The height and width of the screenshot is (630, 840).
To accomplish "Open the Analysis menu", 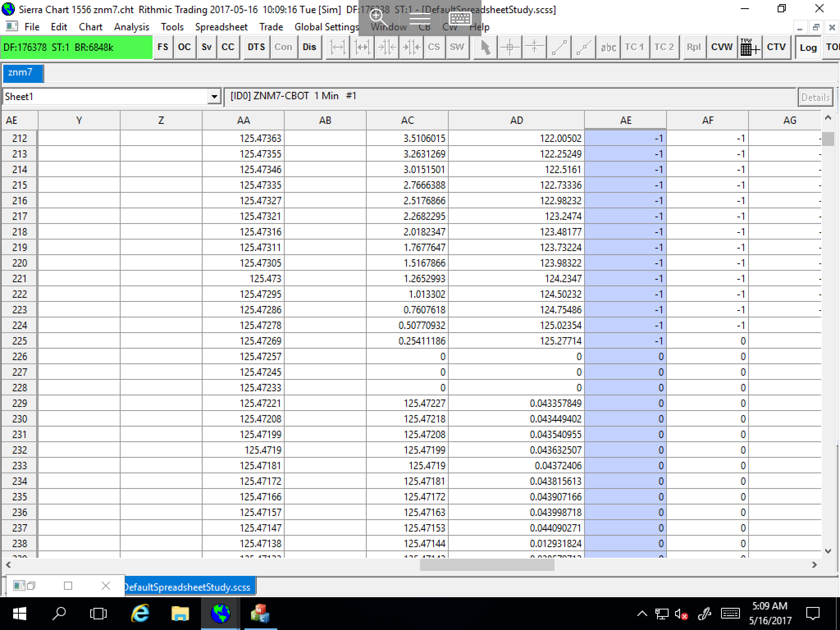I will [131, 27].
